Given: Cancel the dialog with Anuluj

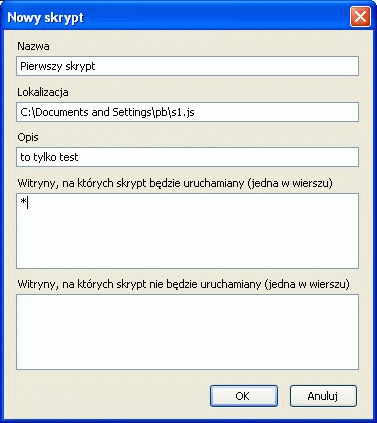Looking at the screenshot, I should 323,396.
